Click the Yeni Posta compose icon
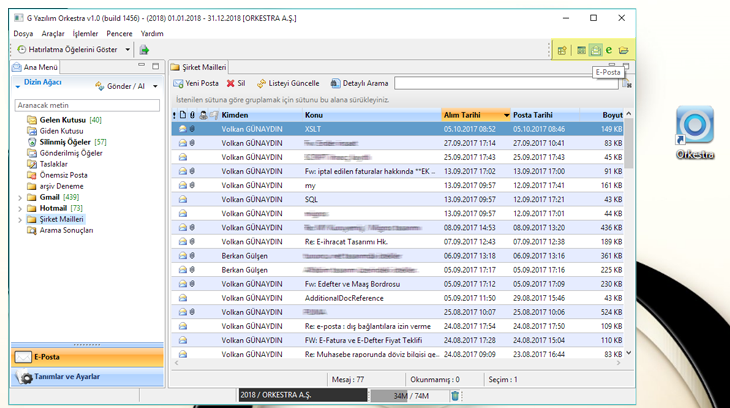730x408 pixels. click(179, 83)
